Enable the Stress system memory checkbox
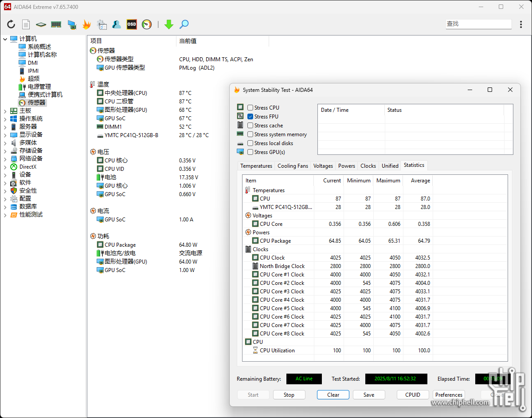This screenshot has width=532, height=418. (x=250, y=134)
